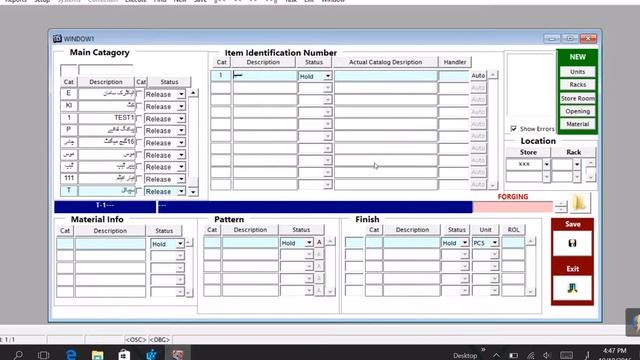Click Actual Catalog Description field in row 1
640x360 pixels.
[386, 76]
